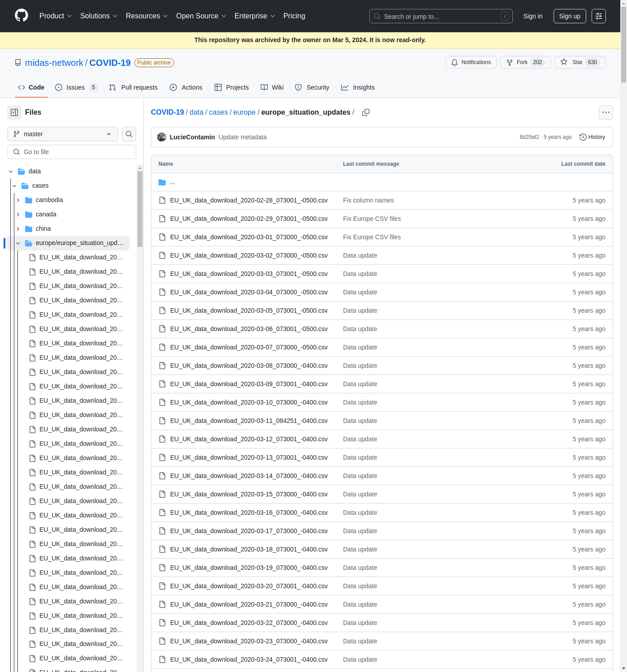The width and height of the screenshot is (627, 672).
Task: Expand the Product menu
Action: tap(56, 16)
